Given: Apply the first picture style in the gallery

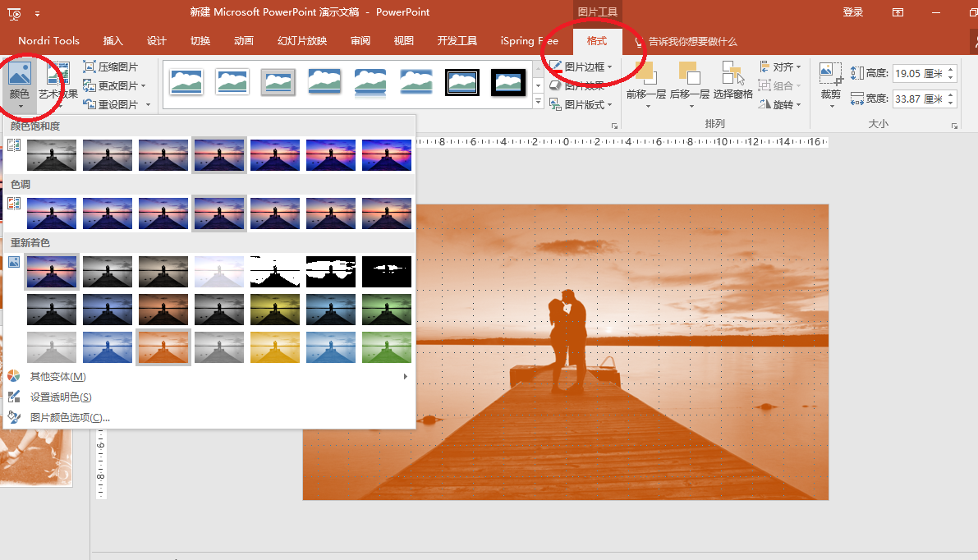Looking at the screenshot, I should pyautogui.click(x=186, y=82).
